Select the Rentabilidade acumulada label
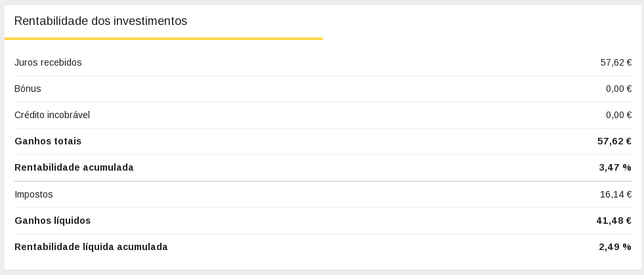This screenshot has height=275, width=644. (74, 167)
